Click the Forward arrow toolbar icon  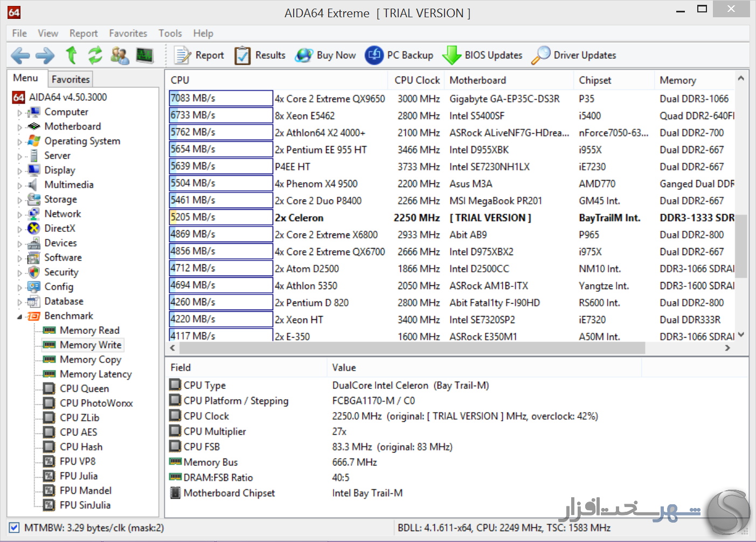click(45, 55)
